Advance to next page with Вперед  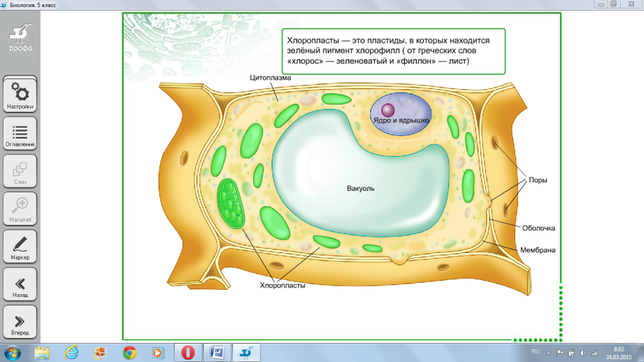21,322
